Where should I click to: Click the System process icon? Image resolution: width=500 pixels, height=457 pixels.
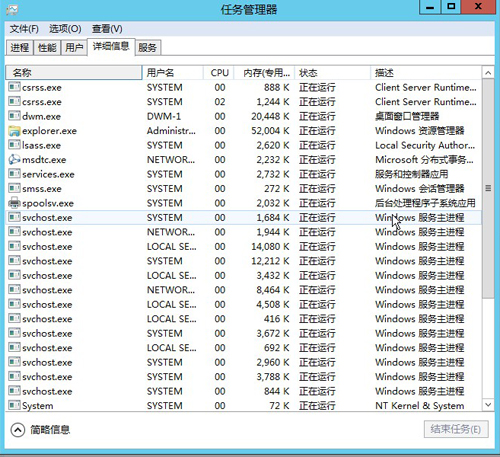pos(14,405)
